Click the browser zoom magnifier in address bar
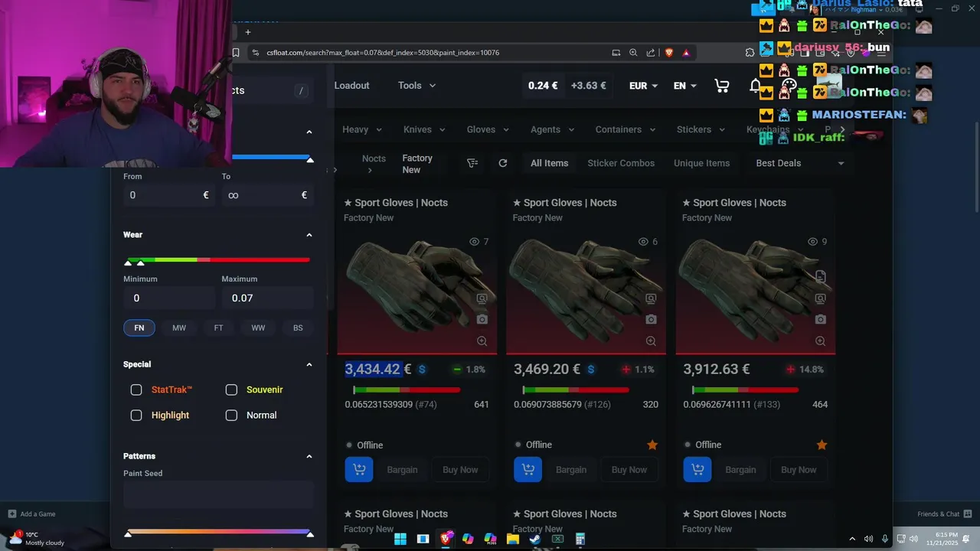Screen dimensions: 980x551 click(633, 53)
